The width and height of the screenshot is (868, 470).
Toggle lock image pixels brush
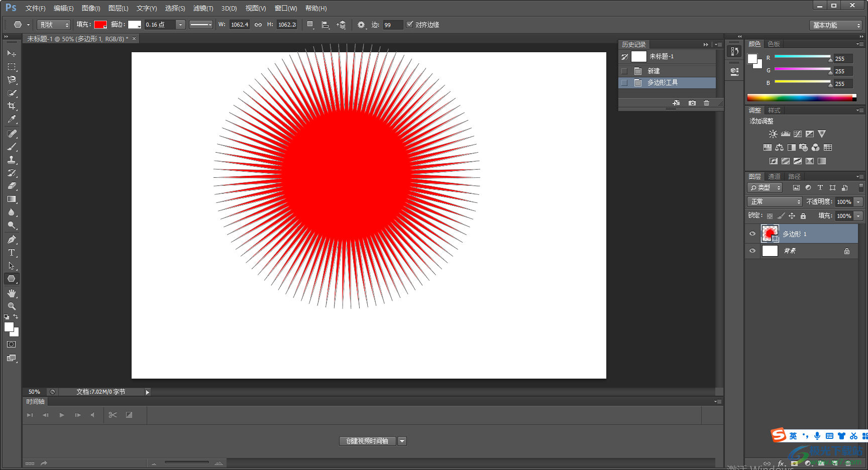pyautogui.click(x=781, y=216)
